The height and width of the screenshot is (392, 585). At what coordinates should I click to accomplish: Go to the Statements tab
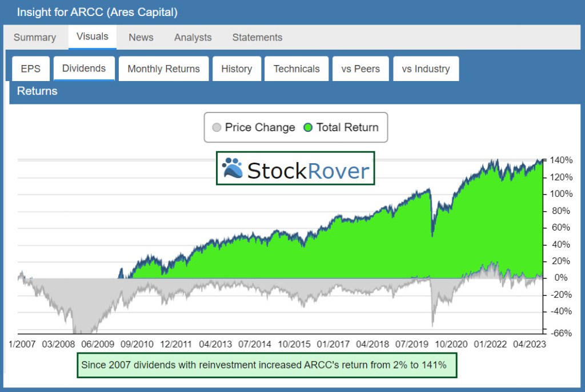coord(257,38)
